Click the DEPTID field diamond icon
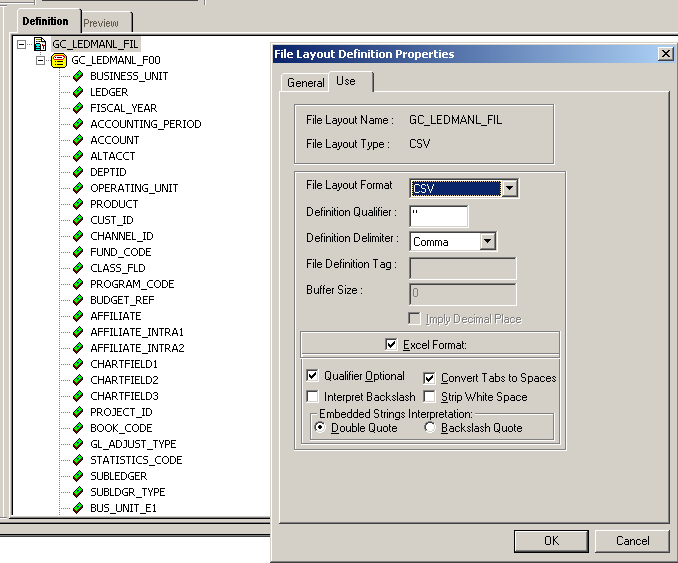 [78, 172]
